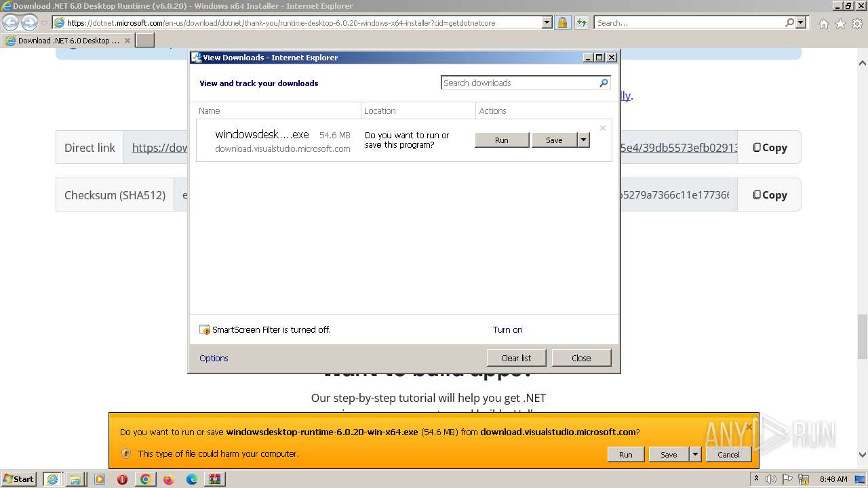Open WinRAR from taskbar

[215, 479]
